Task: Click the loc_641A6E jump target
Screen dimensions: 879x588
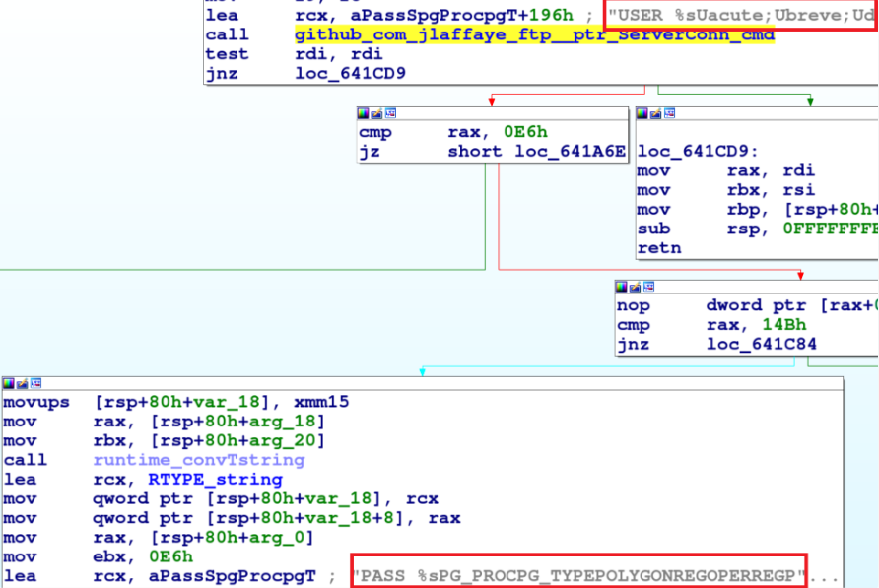Action: 571,152
